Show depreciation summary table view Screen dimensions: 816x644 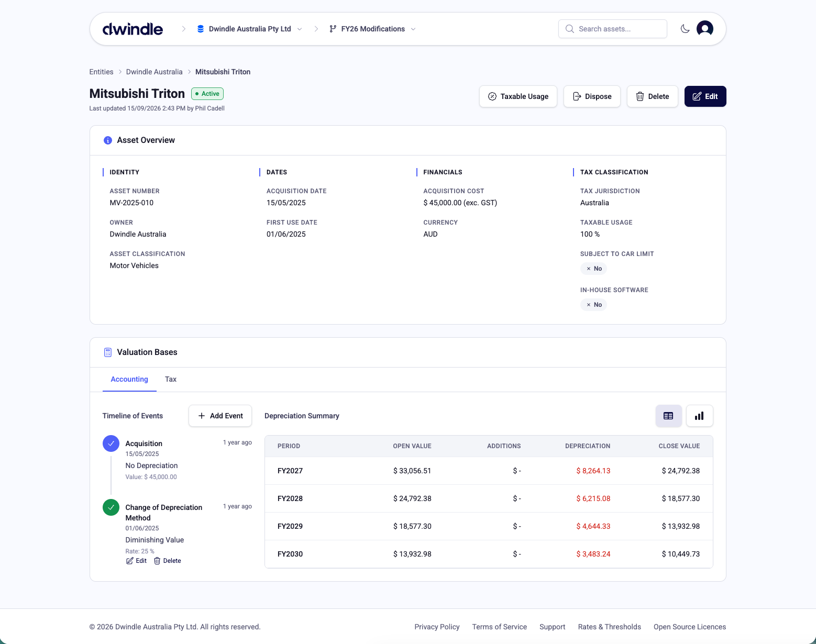668,416
